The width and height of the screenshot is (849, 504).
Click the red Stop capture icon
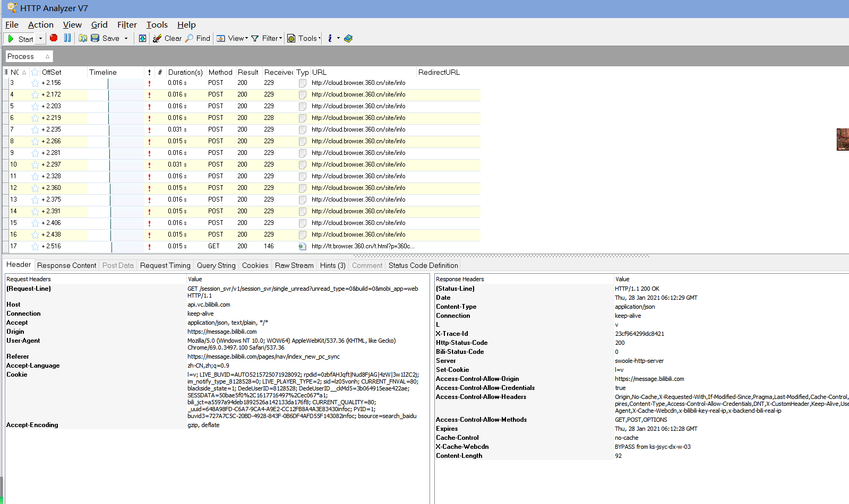pyautogui.click(x=54, y=38)
